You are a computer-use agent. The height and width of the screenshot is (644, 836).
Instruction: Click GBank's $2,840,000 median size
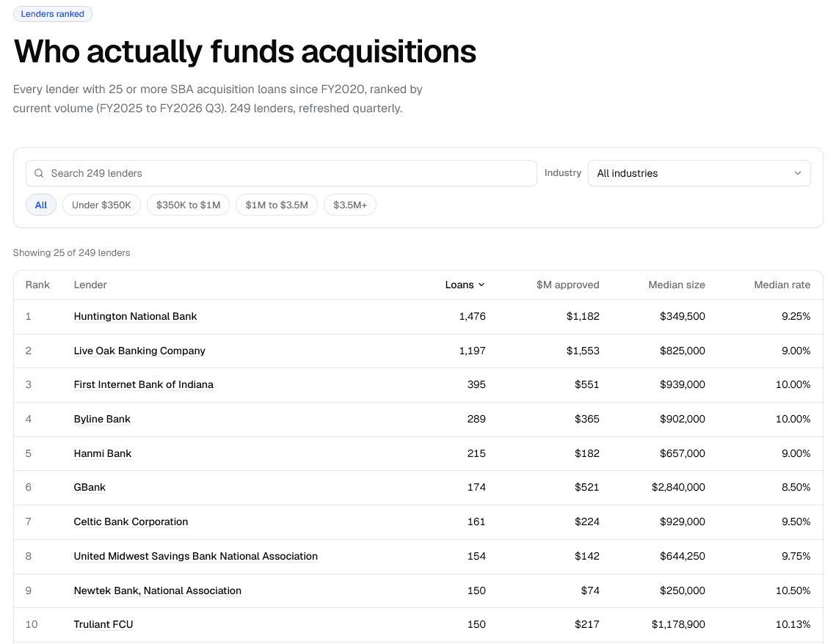[678, 487]
